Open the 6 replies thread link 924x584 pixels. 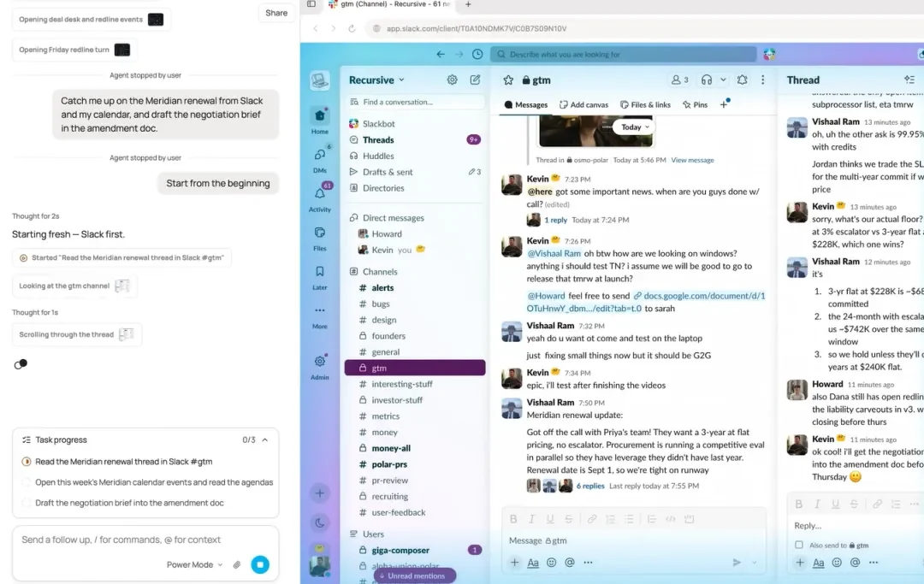coord(589,486)
